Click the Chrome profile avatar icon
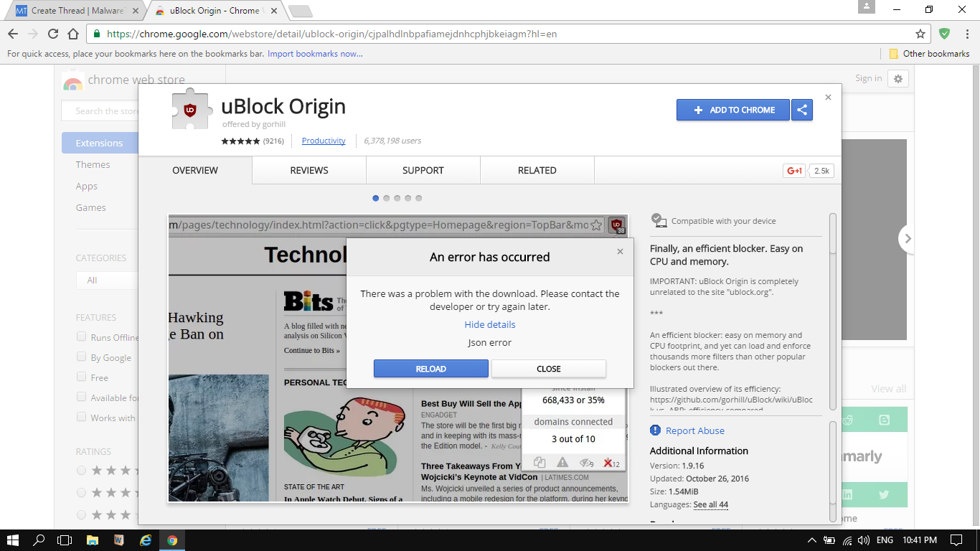Image resolution: width=980 pixels, height=551 pixels. pyautogui.click(x=867, y=7)
